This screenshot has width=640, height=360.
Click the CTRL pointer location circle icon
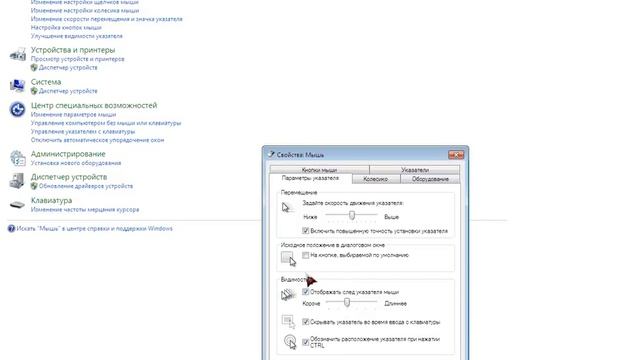(x=290, y=341)
